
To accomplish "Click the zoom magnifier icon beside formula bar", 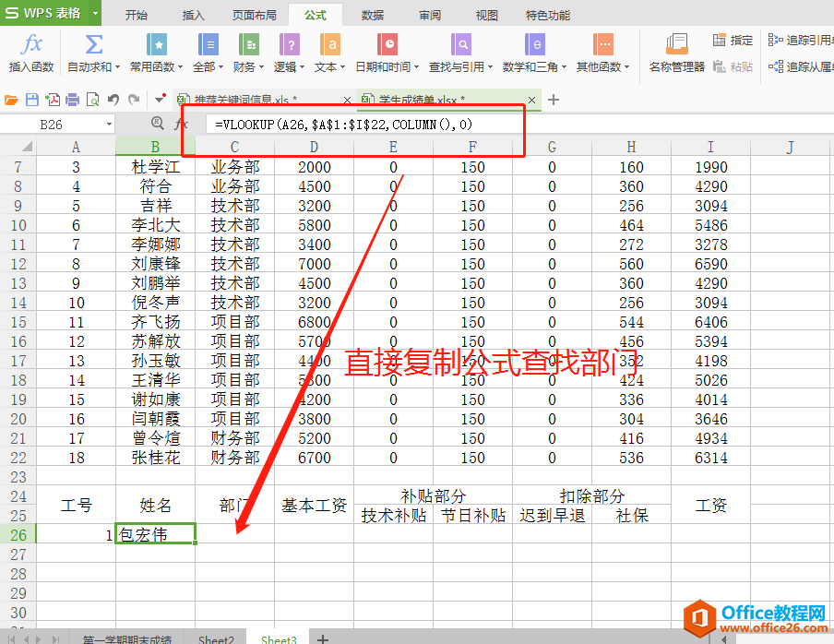I will click(158, 124).
